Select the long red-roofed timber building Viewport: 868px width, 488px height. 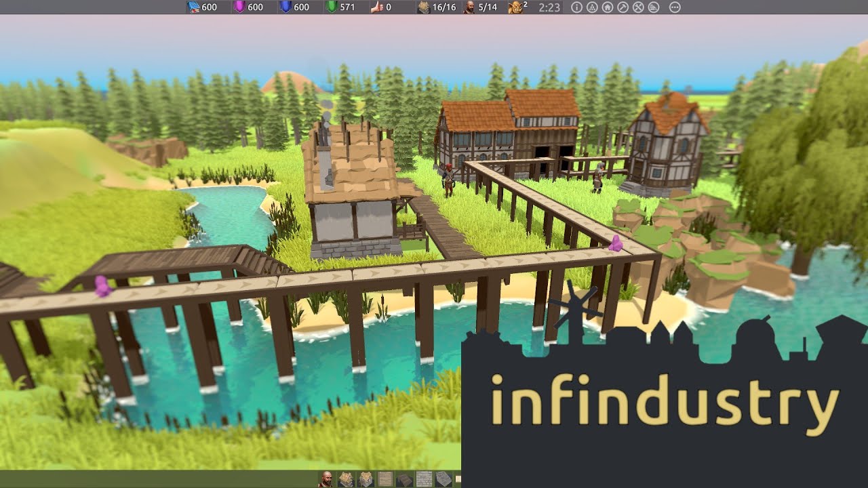point(509,132)
